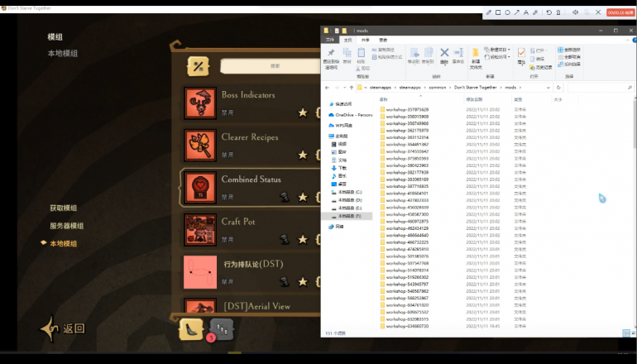Open recent locations dropdown beside forward arrow
Image resolution: width=637 pixels, height=364 pixels.
point(344,88)
